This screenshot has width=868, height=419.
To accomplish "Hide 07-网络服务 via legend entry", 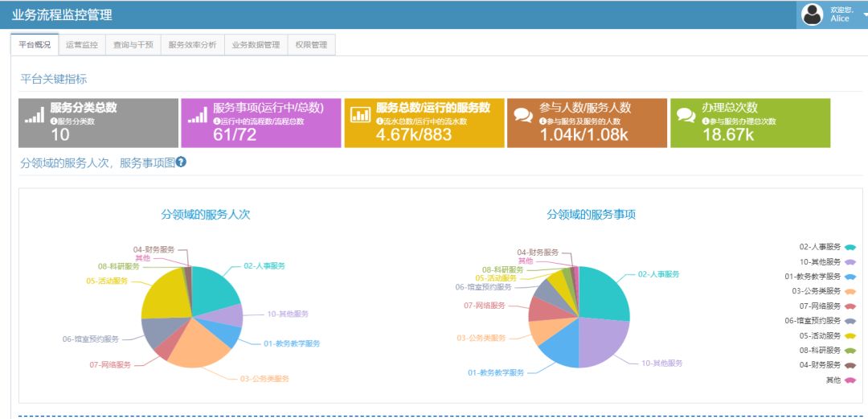I will (827, 306).
